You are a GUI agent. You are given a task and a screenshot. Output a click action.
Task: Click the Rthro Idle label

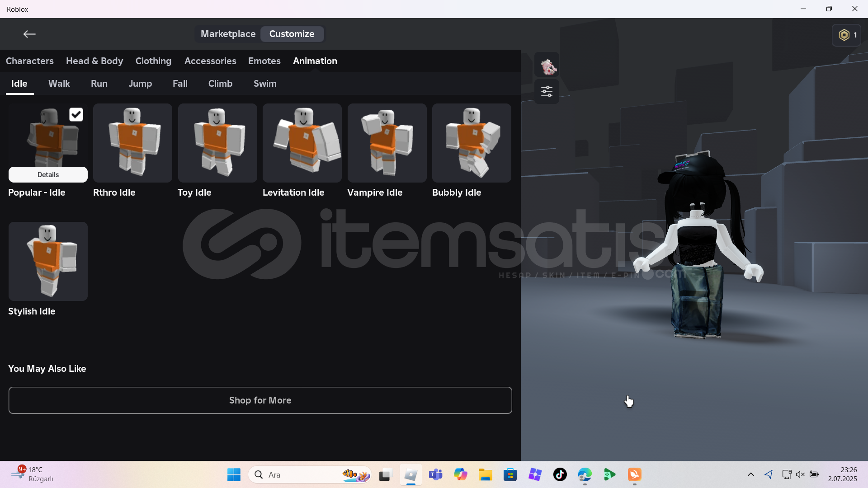point(114,192)
